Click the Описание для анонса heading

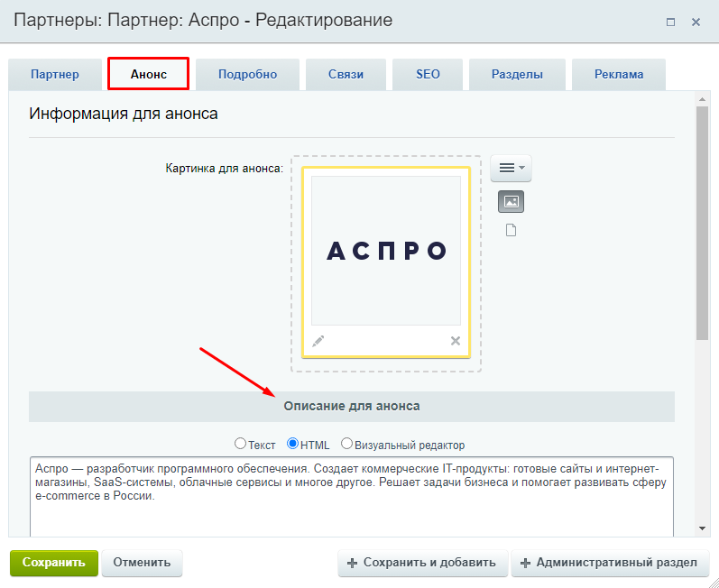coord(352,406)
